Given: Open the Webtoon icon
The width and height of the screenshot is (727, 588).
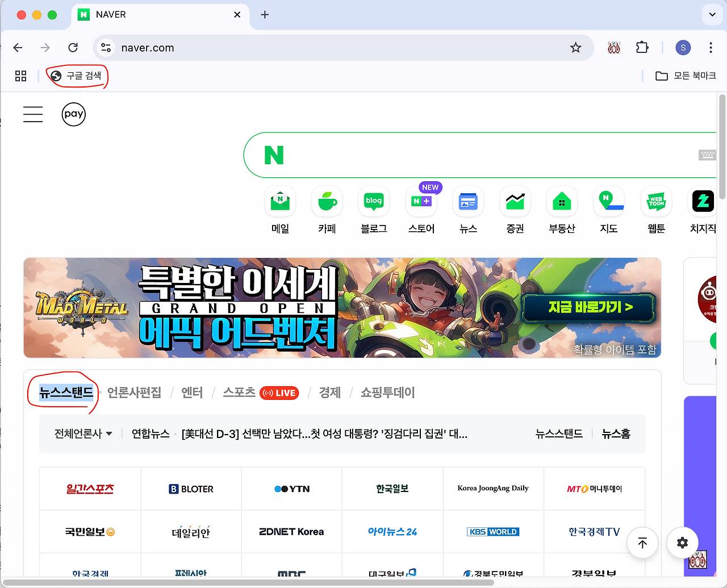Looking at the screenshot, I should pos(656,202).
